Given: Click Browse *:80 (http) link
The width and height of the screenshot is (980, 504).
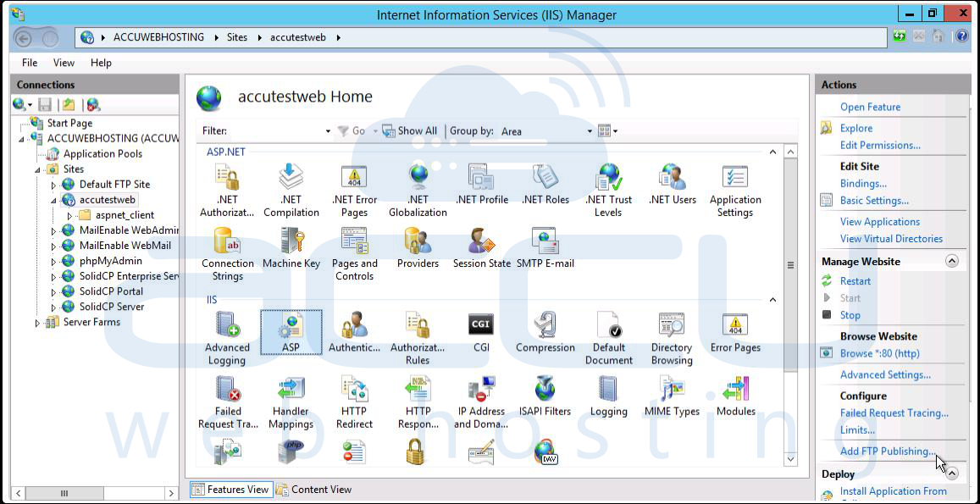Looking at the screenshot, I should [879, 353].
